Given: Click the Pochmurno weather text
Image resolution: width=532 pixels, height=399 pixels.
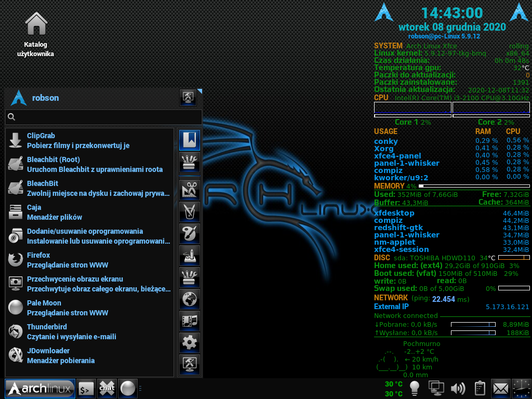Looking at the screenshot, I should click(421, 344).
